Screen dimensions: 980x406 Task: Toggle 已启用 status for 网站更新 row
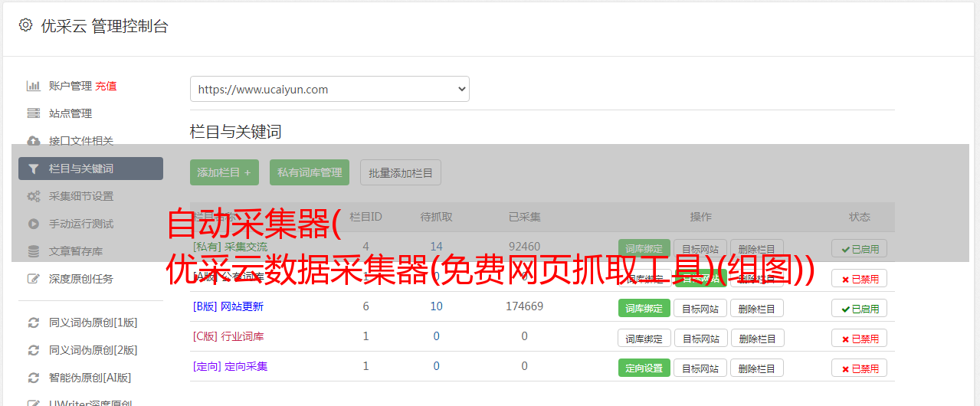point(859,308)
